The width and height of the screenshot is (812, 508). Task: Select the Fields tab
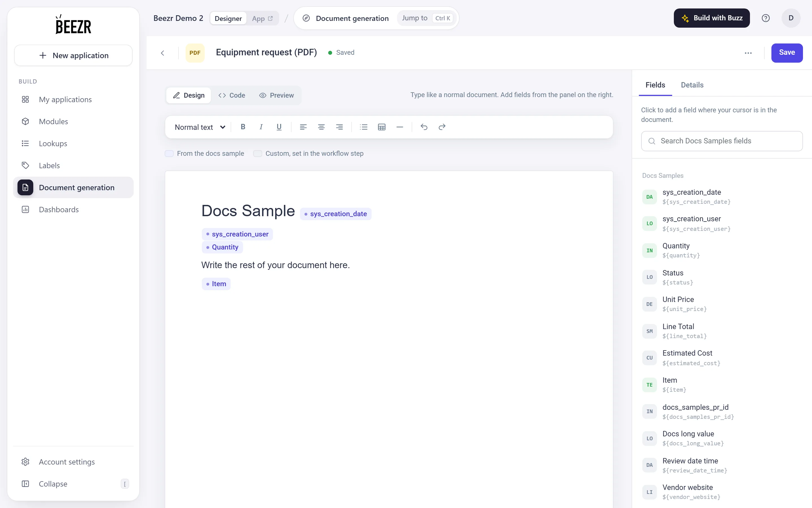[655, 85]
